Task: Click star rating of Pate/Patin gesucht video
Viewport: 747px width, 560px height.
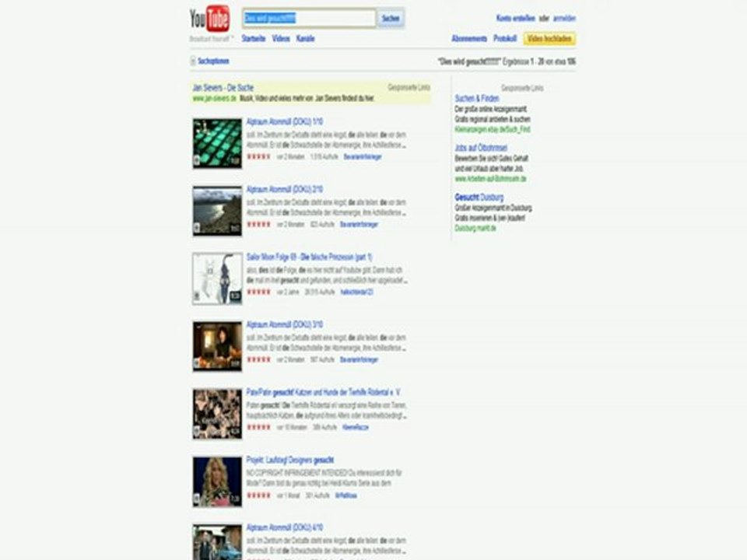Action: (x=258, y=427)
